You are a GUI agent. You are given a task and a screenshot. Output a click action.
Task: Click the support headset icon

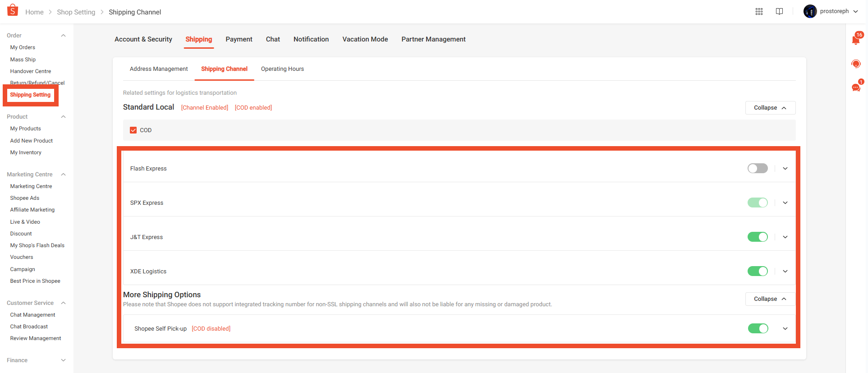pos(855,64)
